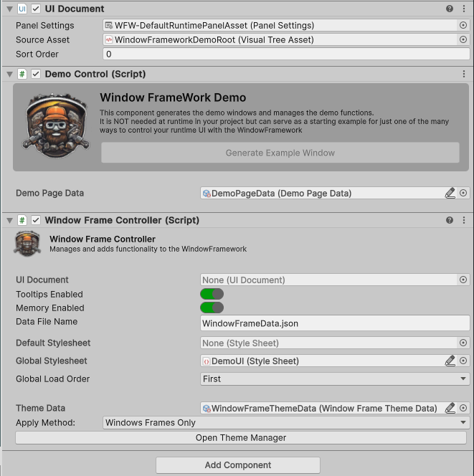Click the Data File Name text field
The width and height of the screenshot is (474, 476).
(335, 323)
